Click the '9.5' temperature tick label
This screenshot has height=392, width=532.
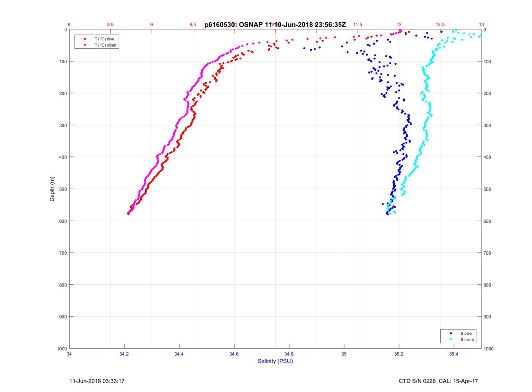[193, 24]
